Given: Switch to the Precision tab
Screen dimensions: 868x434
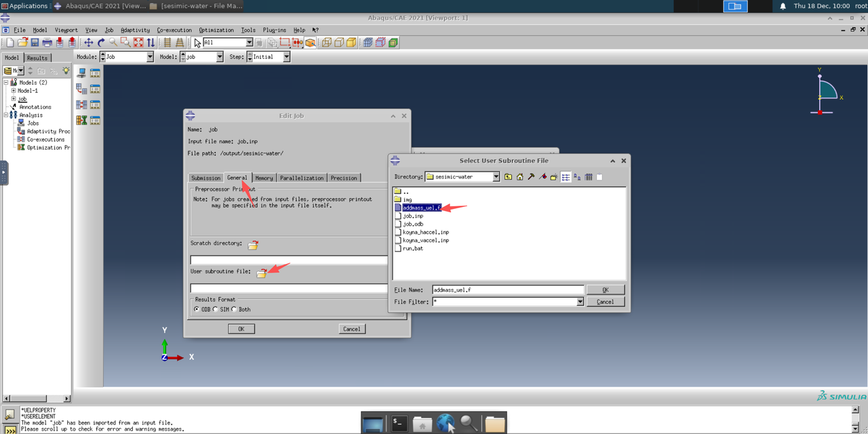Looking at the screenshot, I should coord(344,178).
